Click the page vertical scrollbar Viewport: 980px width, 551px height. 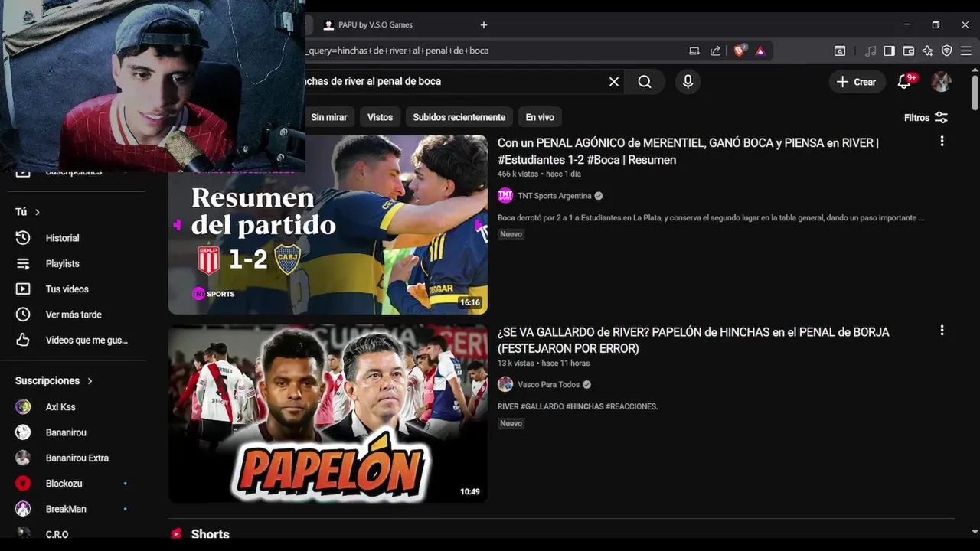(x=975, y=93)
